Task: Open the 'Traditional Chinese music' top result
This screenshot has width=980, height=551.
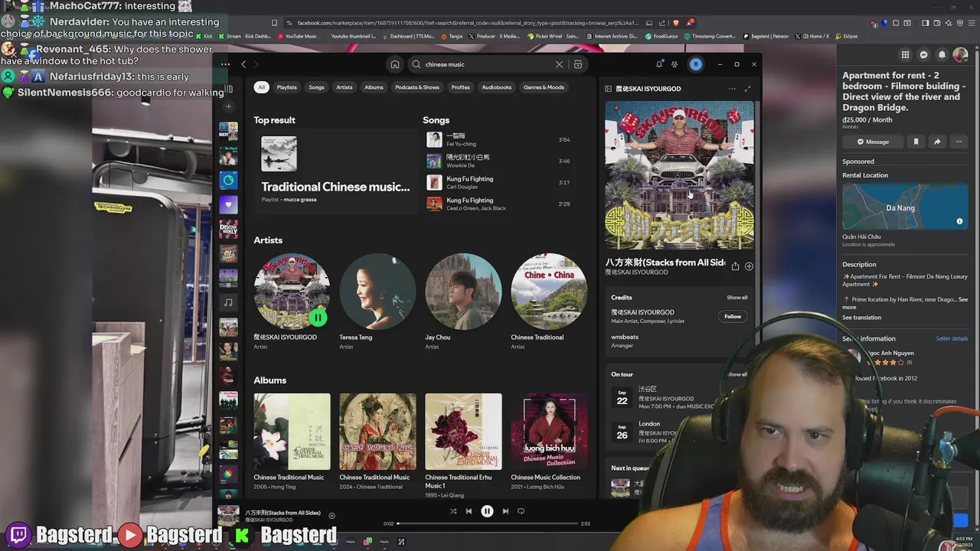Action: click(x=335, y=171)
